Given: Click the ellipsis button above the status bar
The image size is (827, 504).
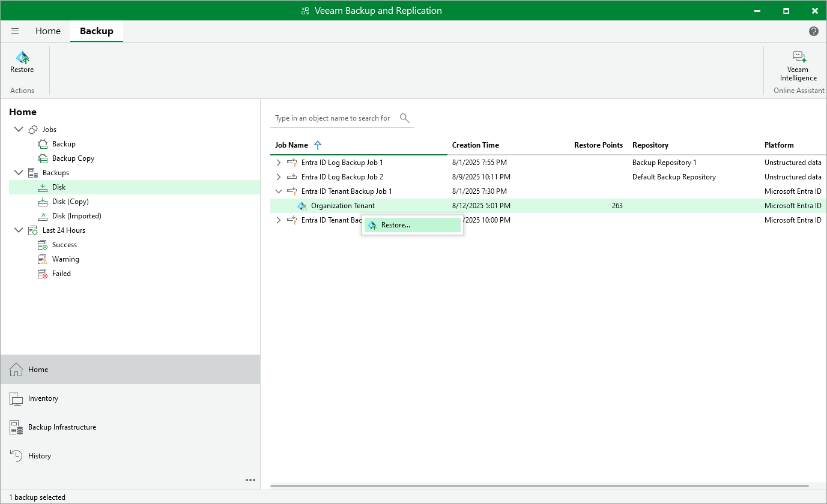Looking at the screenshot, I should point(250,480).
